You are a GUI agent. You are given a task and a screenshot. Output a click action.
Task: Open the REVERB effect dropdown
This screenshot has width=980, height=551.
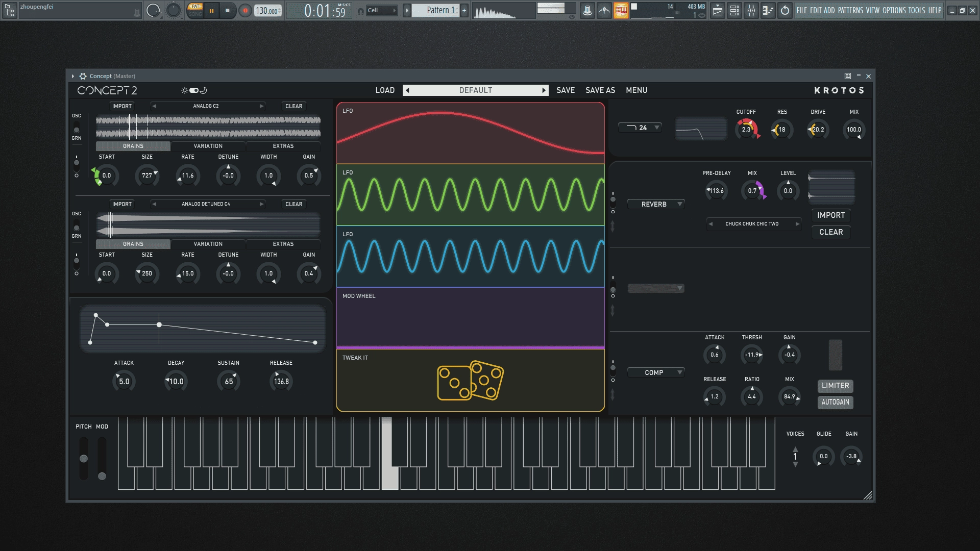click(656, 204)
